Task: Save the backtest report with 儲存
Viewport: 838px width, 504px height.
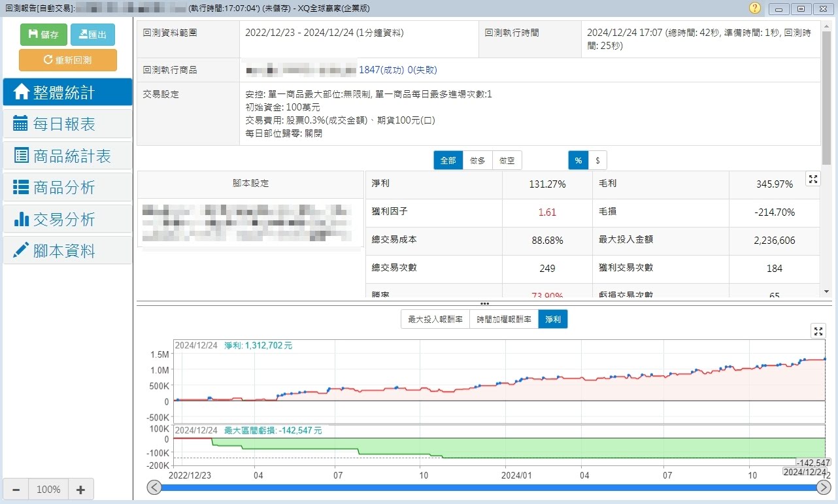Action: click(44, 35)
